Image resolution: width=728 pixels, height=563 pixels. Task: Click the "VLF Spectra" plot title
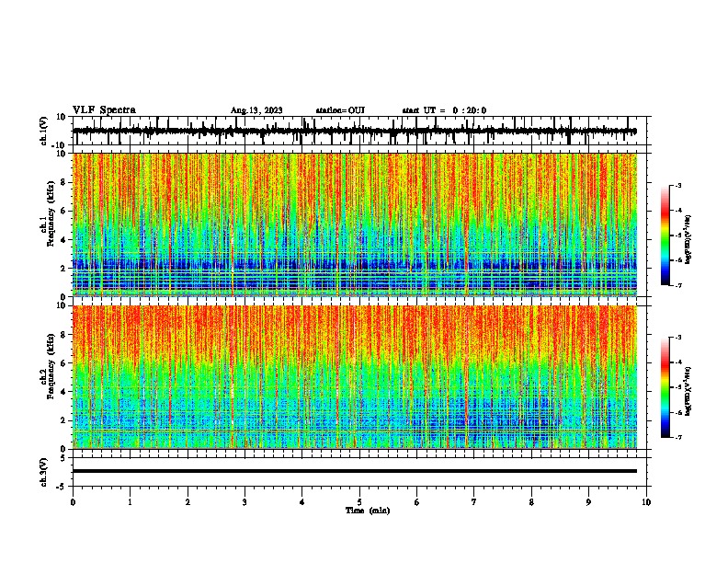point(104,110)
